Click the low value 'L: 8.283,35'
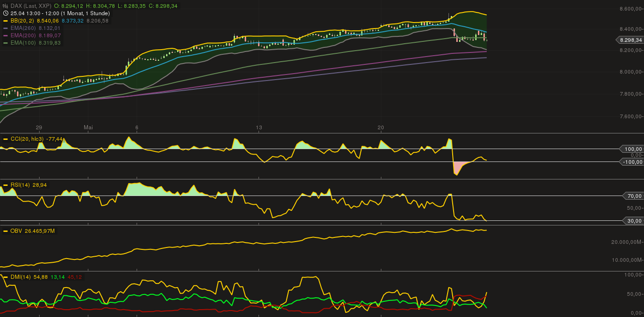This screenshot has height=317, width=644. coord(132,6)
